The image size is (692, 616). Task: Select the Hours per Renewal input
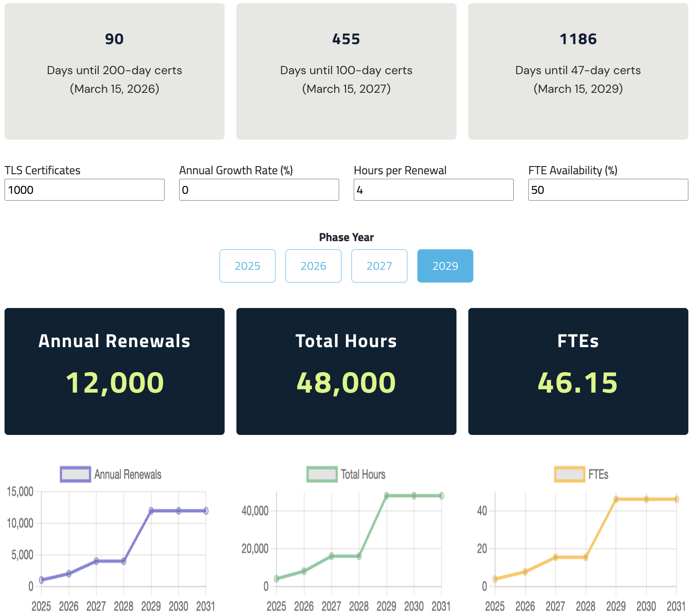(x=433, y=190)
